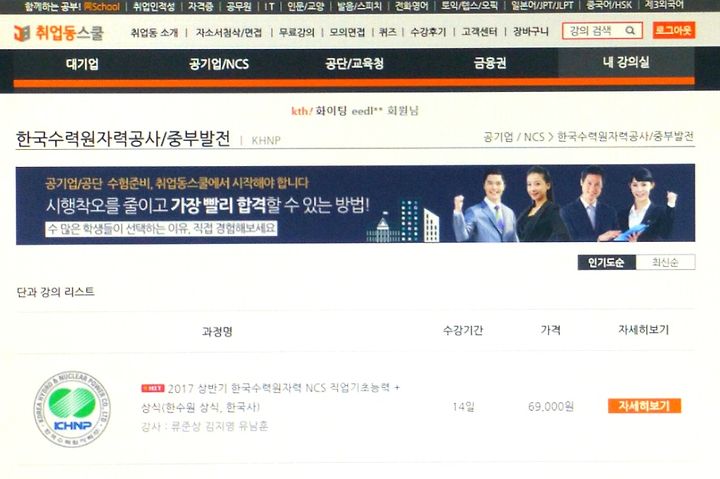The height and width of the screenshot is (479, 720).
Task: Click 인문/교양 in top bar
Action: point(305,6)
